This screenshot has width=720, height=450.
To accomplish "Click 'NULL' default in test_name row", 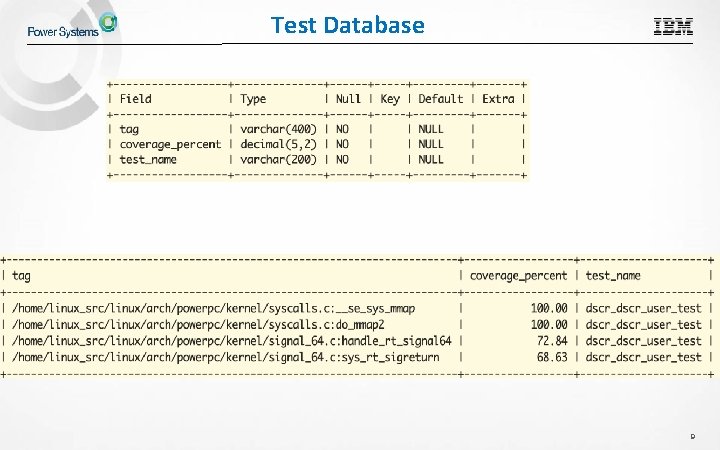I will click(431, 159).
